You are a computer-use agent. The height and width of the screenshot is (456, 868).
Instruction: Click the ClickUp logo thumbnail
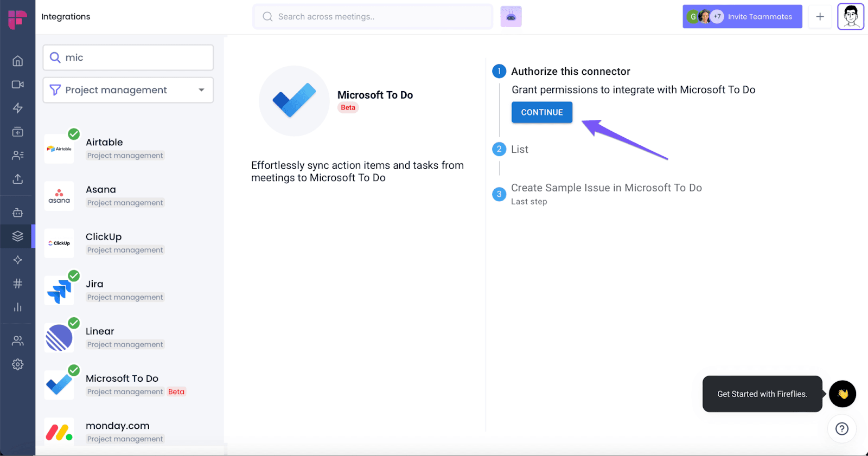[x=59, y=243]
